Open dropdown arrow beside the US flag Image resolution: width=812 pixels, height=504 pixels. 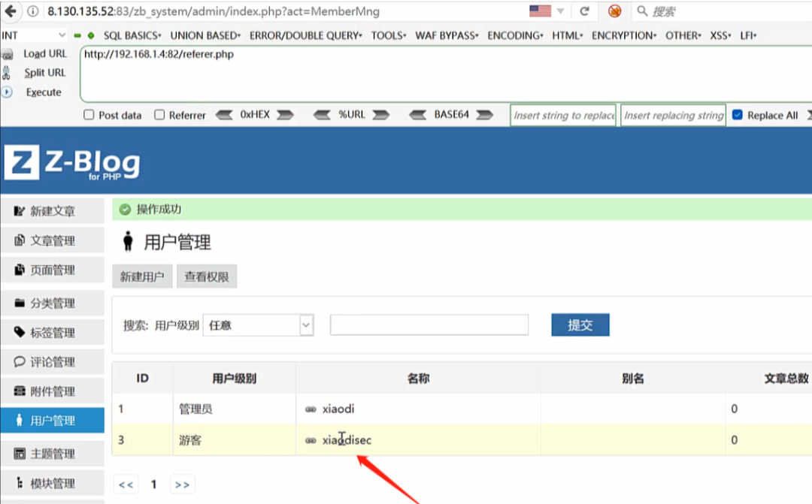560,11
